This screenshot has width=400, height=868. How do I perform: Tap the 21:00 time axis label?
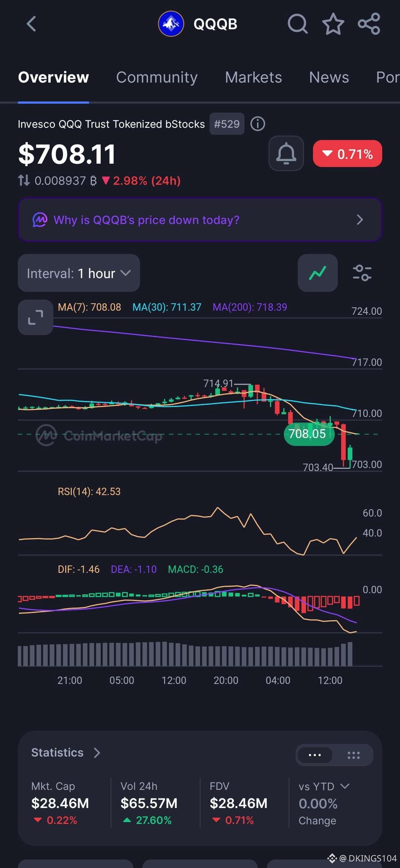[x=70, y=680]
